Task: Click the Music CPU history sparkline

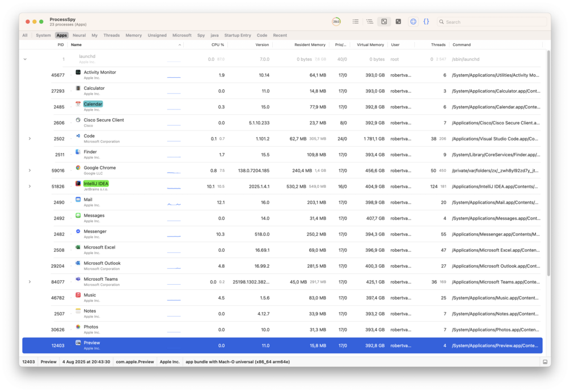Action: pyautogui.click(x=174, y=300)
